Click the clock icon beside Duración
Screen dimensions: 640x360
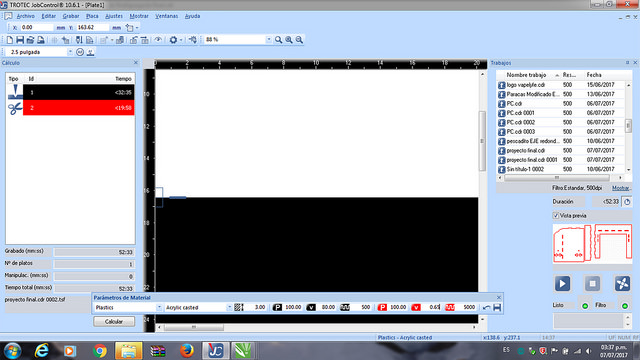[x=627, y=202]
